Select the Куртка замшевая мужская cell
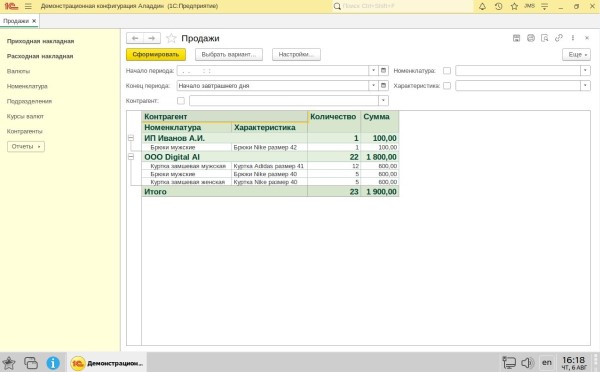 click(187, 166)
